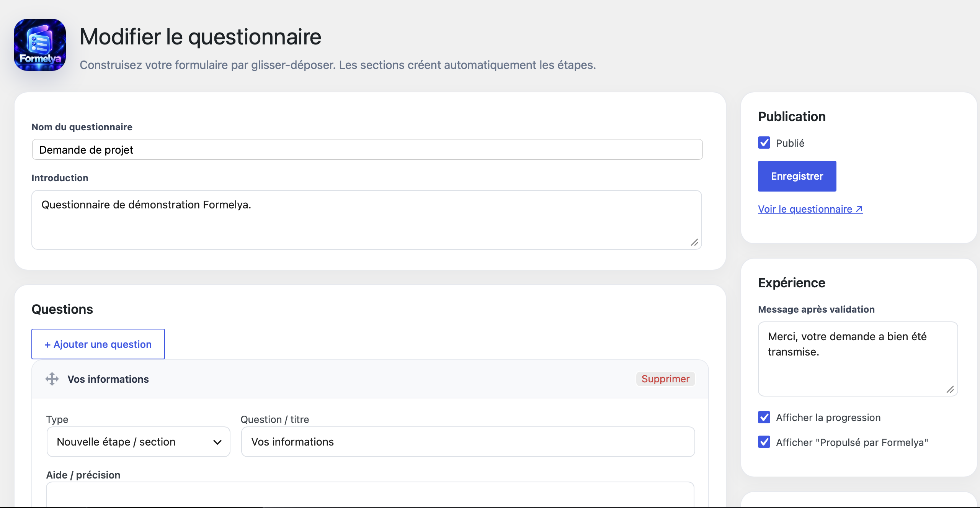
Task: Toggle the Publié checkbox
Action: pyautogui.click(x=764, y=143)
